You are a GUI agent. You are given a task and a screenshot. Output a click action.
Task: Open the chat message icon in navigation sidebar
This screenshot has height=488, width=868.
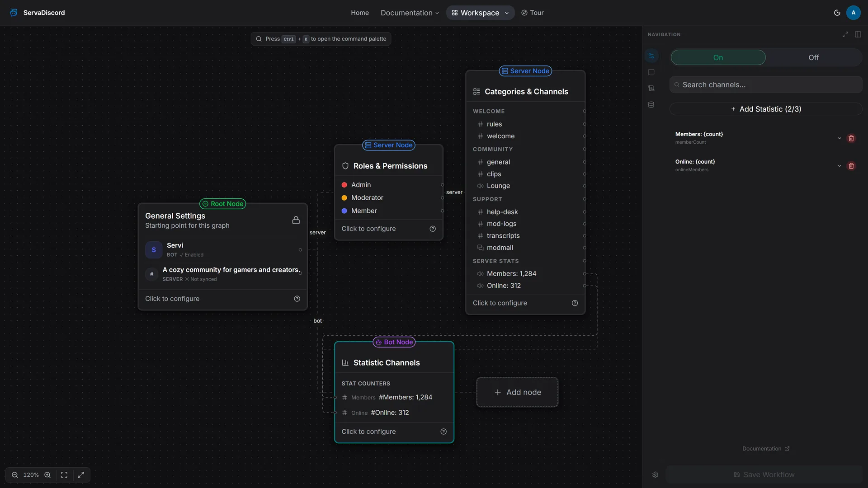[x=651, y=72]
